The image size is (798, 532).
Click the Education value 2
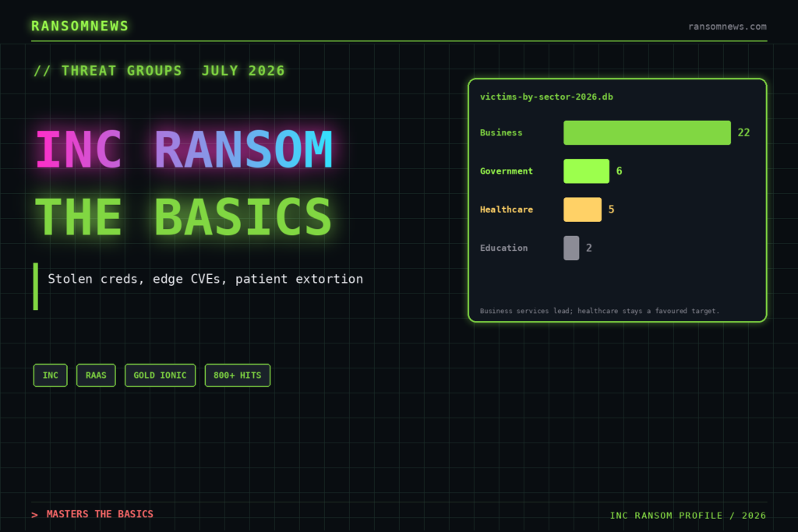[589, 248]
